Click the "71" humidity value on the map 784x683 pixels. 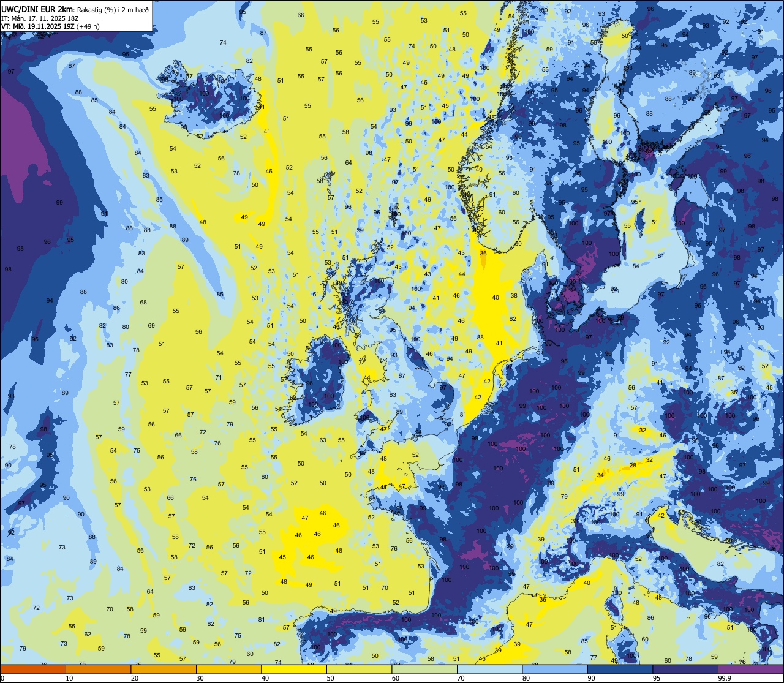tap(219, 377)
